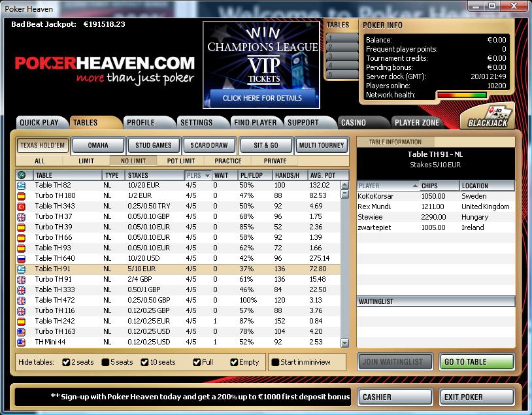Click the Join Waitinglist button
The image size is (532, 415).
coord(395,361)
